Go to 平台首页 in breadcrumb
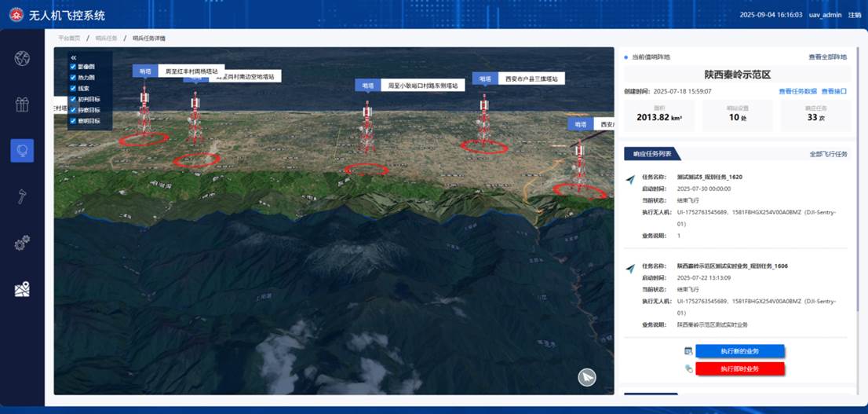The image size is (868, 414). click(x=69, y=38)
